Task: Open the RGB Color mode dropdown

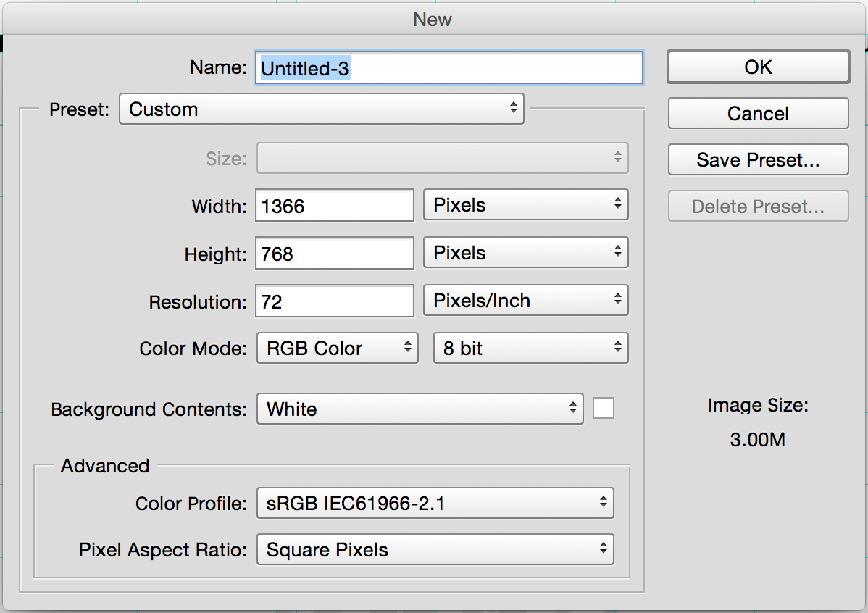Action: 337,349
